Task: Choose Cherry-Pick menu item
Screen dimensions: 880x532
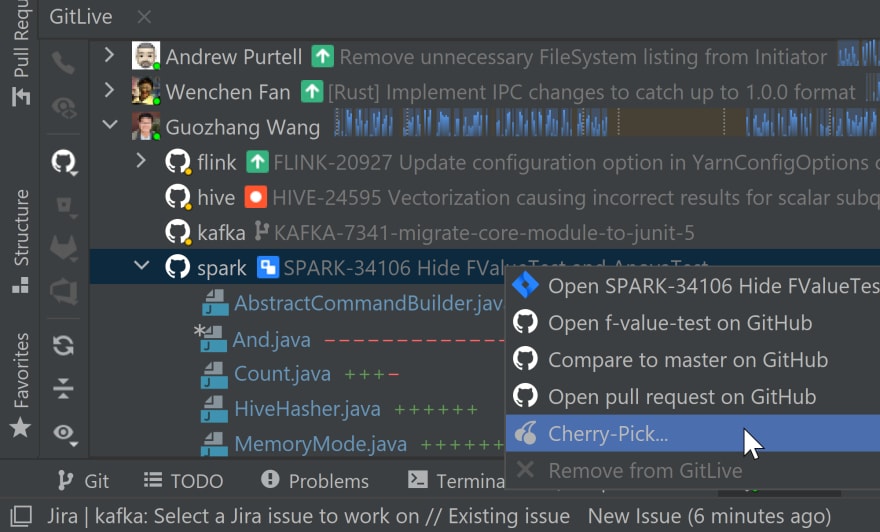Action: point(693,433)
